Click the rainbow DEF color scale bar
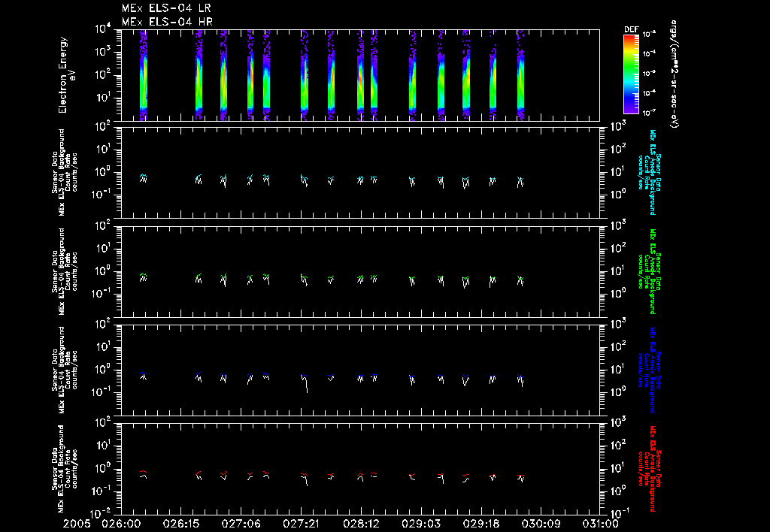 point(631,74)
